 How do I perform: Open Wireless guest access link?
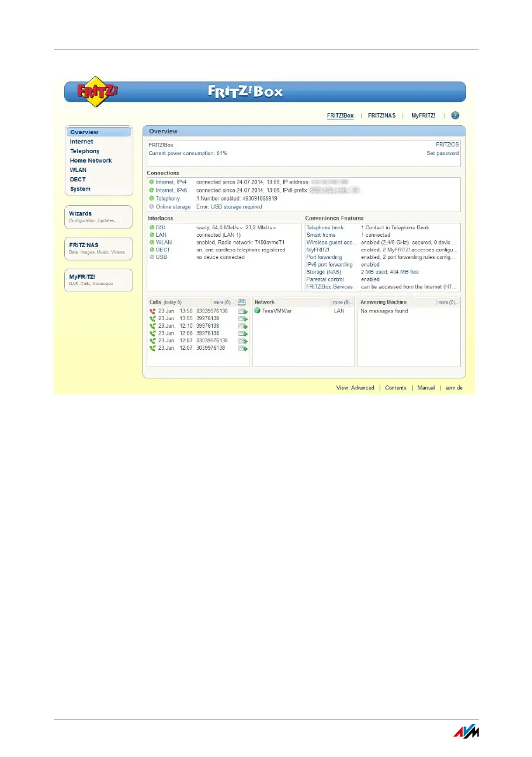pos(331,243)
